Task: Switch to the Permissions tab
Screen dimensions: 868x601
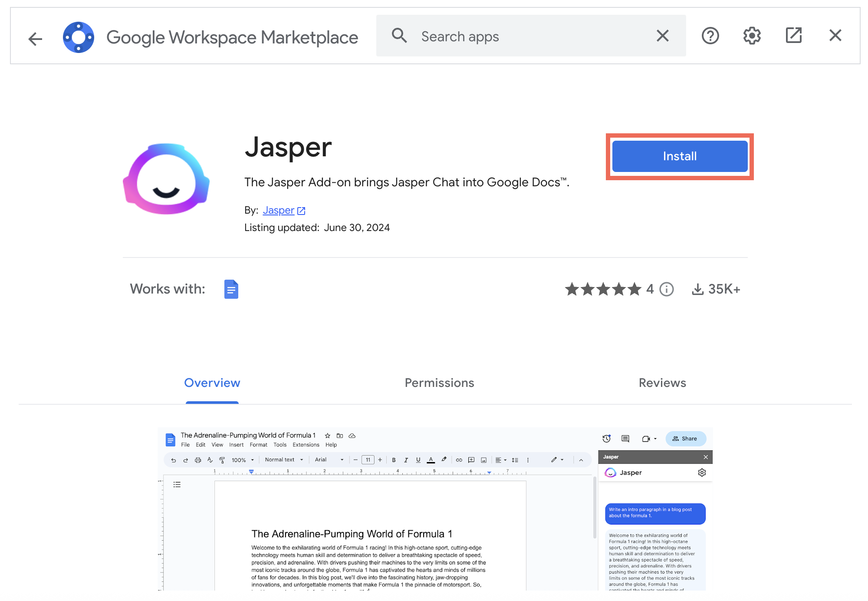Action: click(439, 383)
